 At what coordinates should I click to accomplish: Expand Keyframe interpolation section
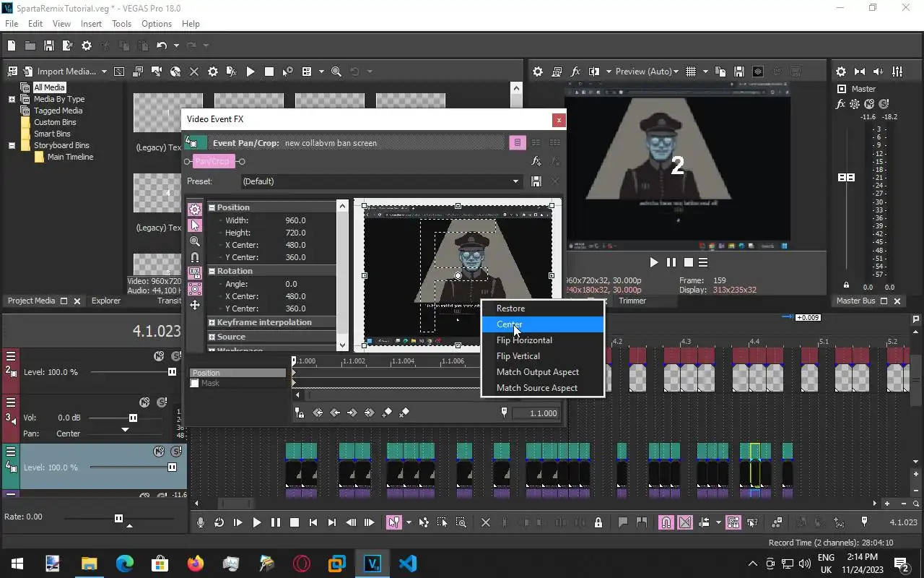[x=212, y=322]
